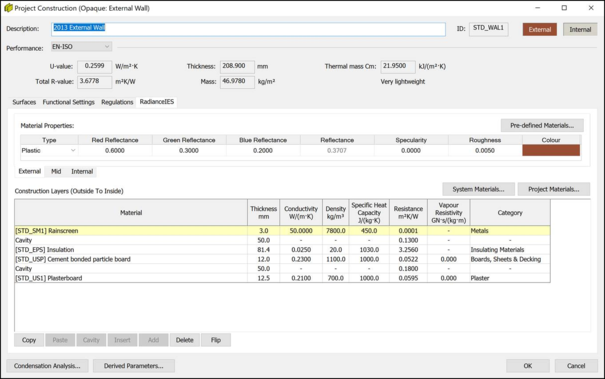Open Project Materials list
This screenshot has height=379, width=605.
point(554,189)
